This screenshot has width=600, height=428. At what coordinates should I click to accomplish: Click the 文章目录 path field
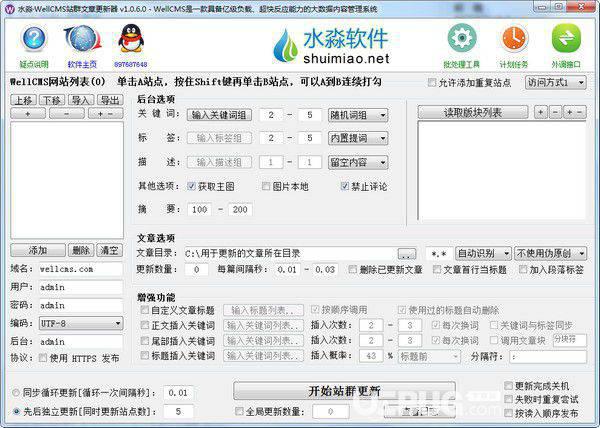[x=290, y=254]
